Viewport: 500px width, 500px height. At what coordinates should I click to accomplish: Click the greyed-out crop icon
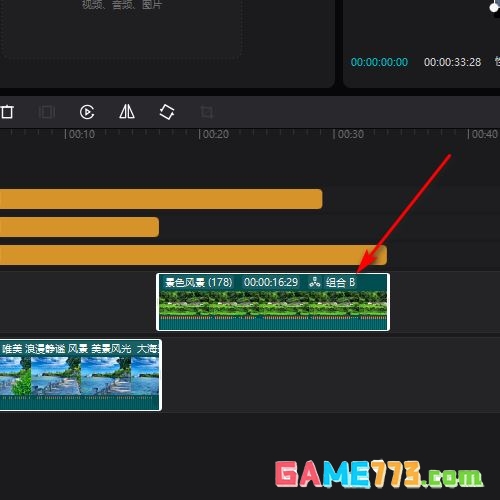207,112
